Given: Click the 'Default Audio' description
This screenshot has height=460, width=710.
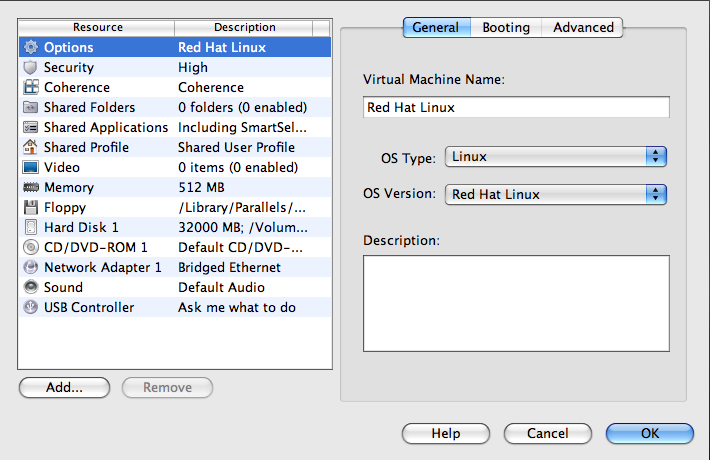Looking at the screenshot, I should (x=221, y=288).
